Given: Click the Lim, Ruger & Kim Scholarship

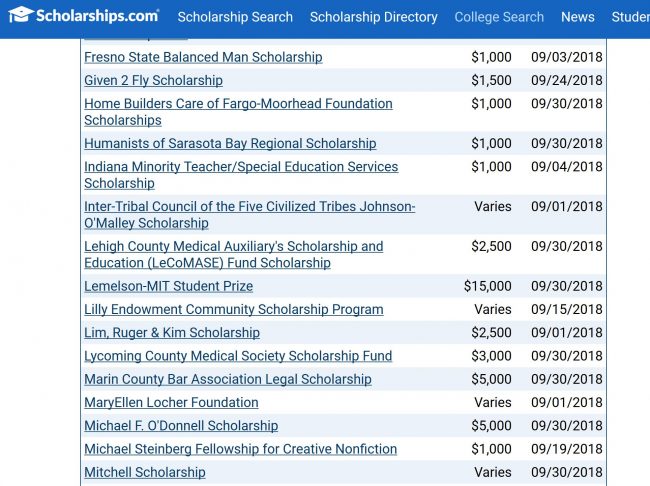Looking at the screenshot, I should [x=172, y=333].
